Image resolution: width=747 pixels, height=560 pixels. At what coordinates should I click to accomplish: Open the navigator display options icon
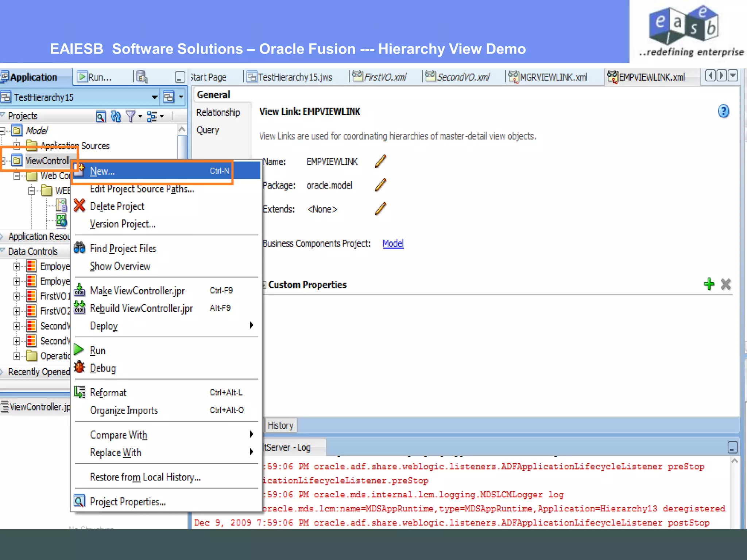click(x=152, y=116)
